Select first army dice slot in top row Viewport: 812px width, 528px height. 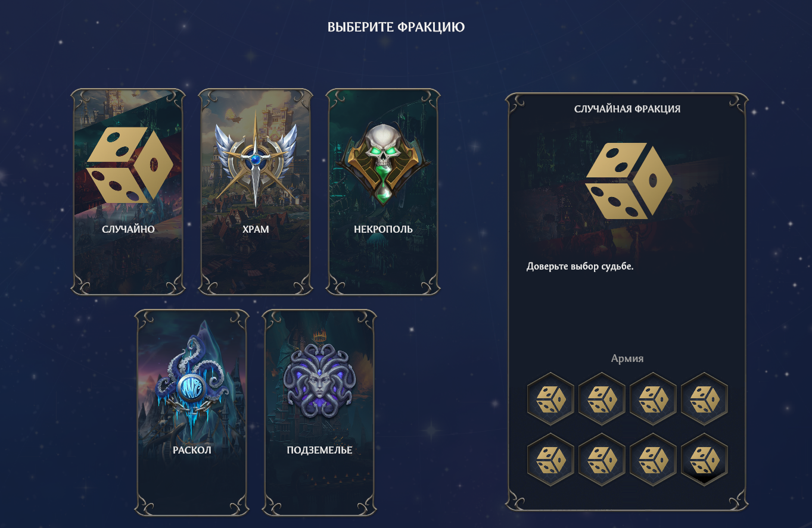[x=550, y=399]
